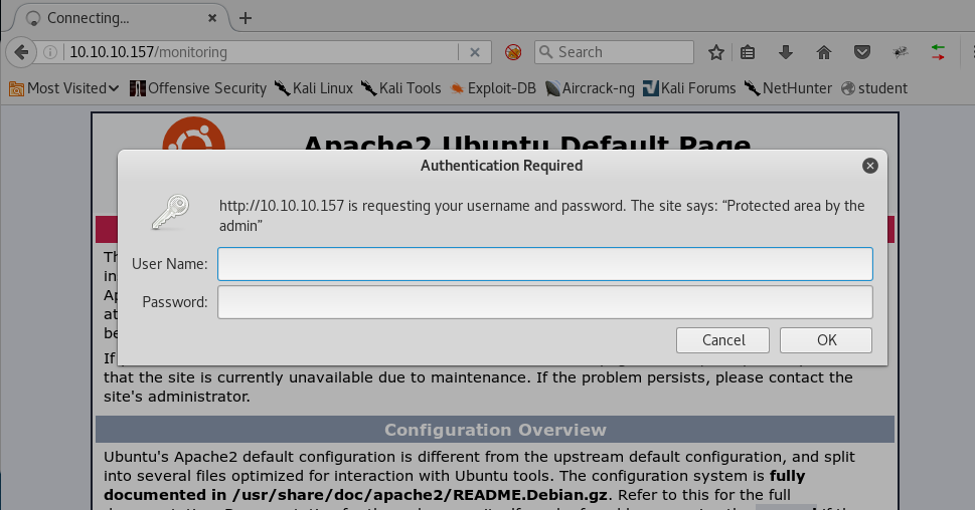Open the Pocket icon in toolbar
This screenshot has height=510, width=975.
click(x=862, y=52)
